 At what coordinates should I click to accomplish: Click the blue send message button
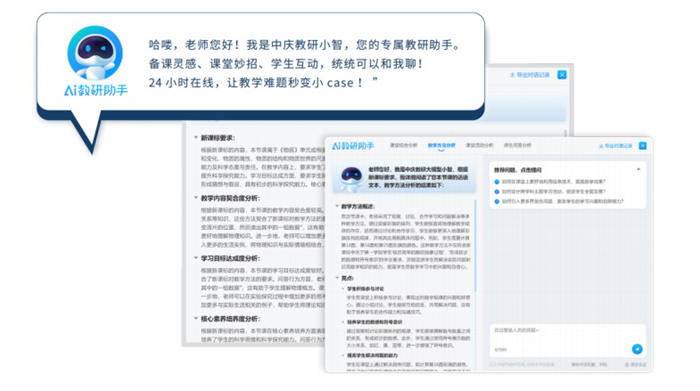point(637,349)
